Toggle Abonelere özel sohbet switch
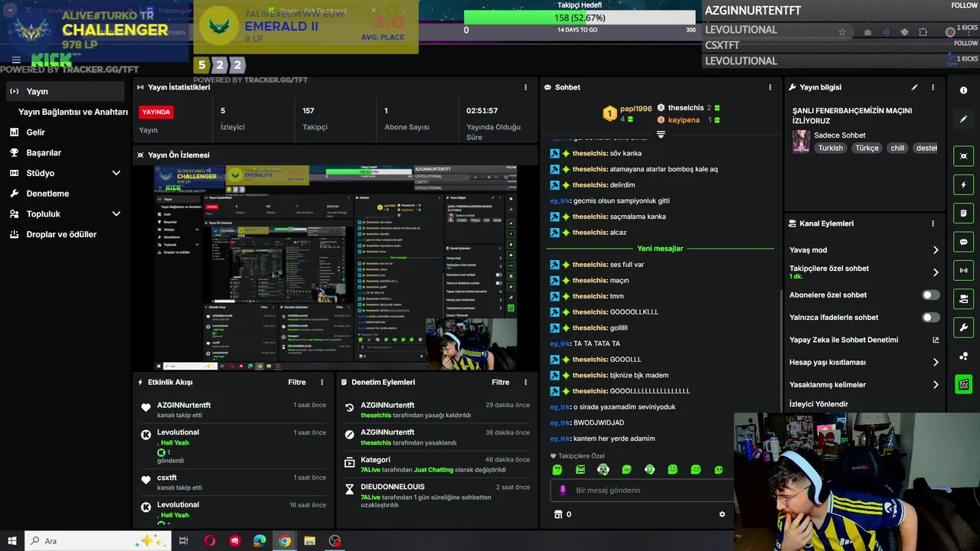Screen dimensions: 980x551 click(930, 295)
